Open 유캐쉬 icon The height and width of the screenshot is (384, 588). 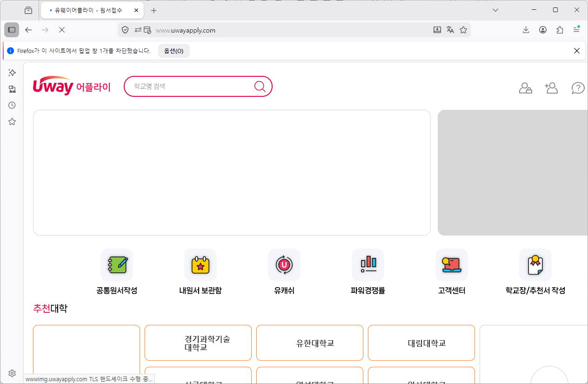coord(284,265)
